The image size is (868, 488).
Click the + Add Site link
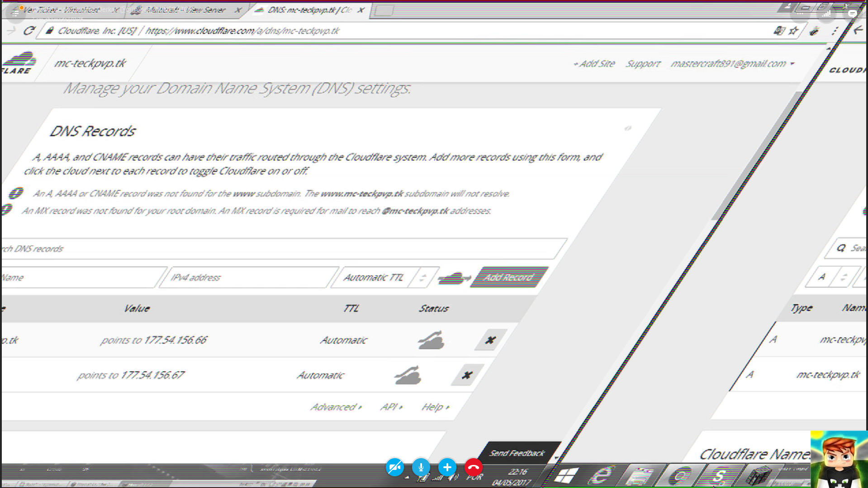pos(594,64)
